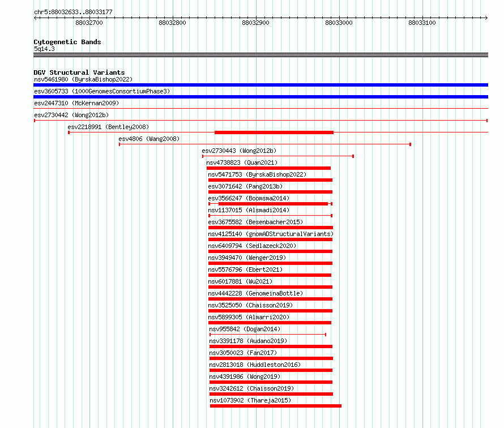Open nsv6409794 (Sedlazeck2020) variant
Viewport: 504px width, 428px height.
click(252, 246)
